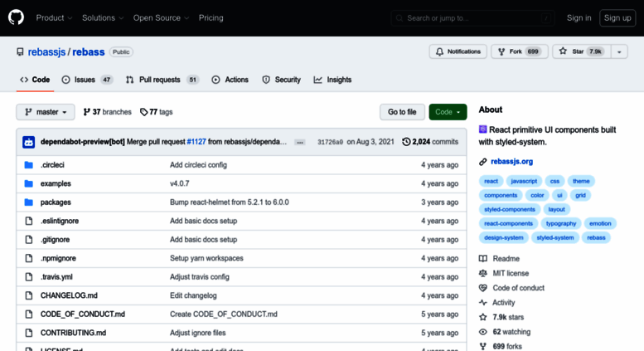Click the repository book icon beside rebassjs
This screenshot has height=351, width=644.
[x=20, y=51]
